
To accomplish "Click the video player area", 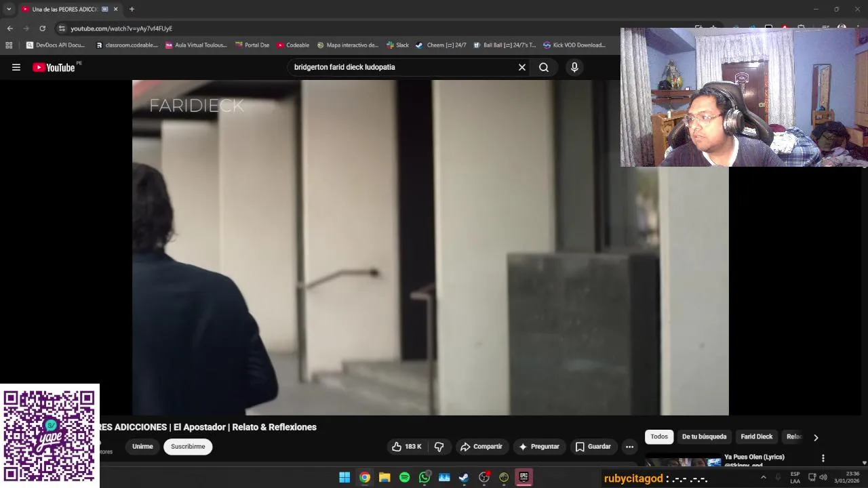I will click(x=431, y=247).
